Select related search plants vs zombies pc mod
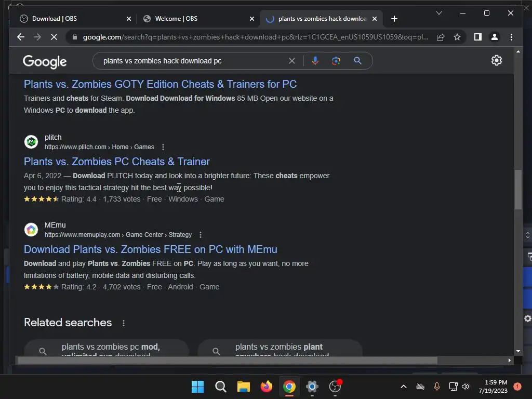 [106, 348]
